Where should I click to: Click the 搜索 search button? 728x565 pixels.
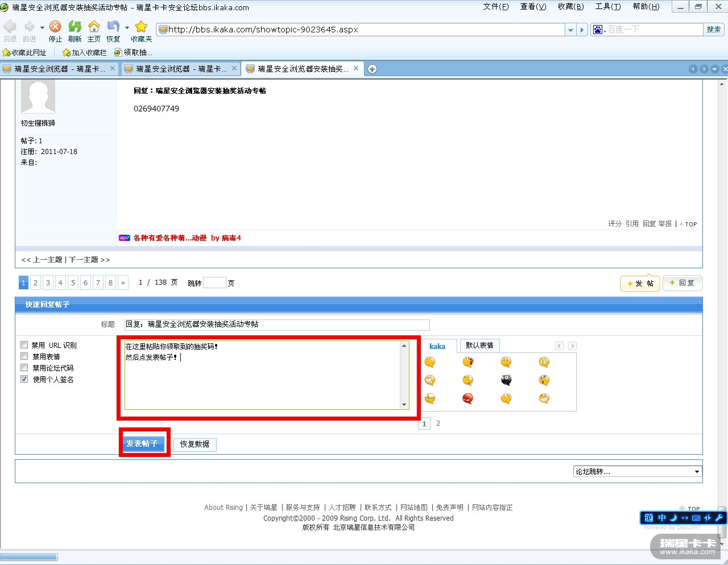tap(714, 30)
